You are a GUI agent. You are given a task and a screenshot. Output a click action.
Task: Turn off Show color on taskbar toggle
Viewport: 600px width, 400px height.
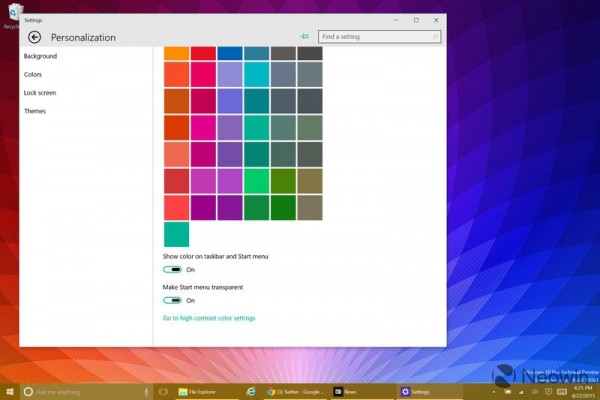(172, 269)
